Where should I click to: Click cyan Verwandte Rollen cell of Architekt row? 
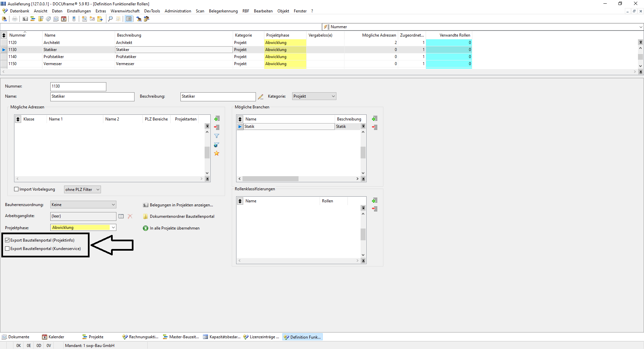449,43
